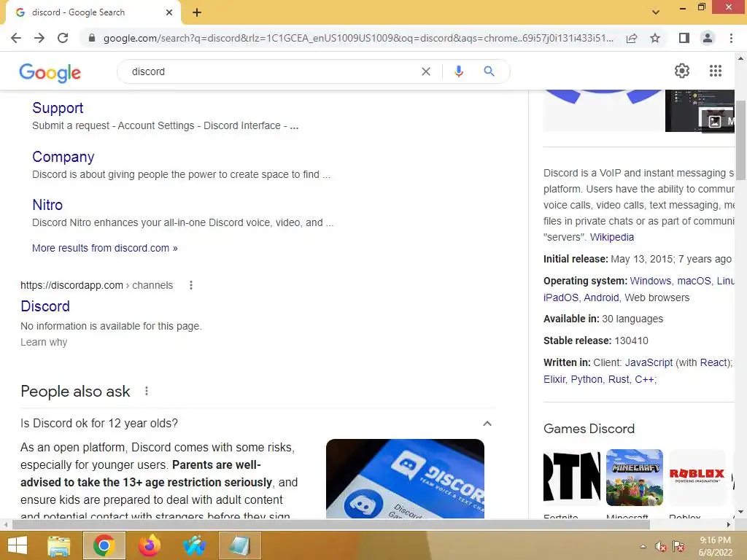Screen dimensions: 747x560
Task: Click the URL address bar
Action: click(357, 38)
